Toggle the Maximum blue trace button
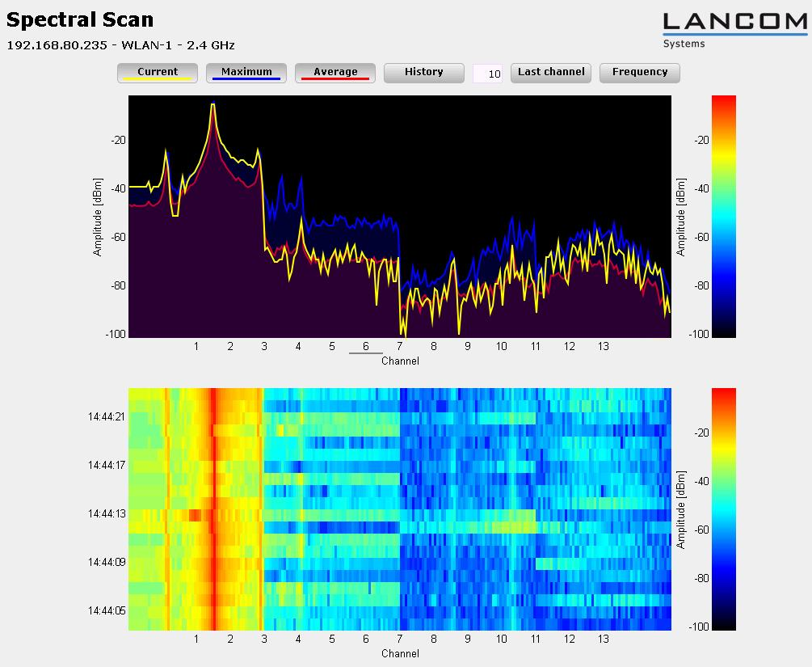Image resolution: width=812 pixels, height=667 pixels. point(246,73)
